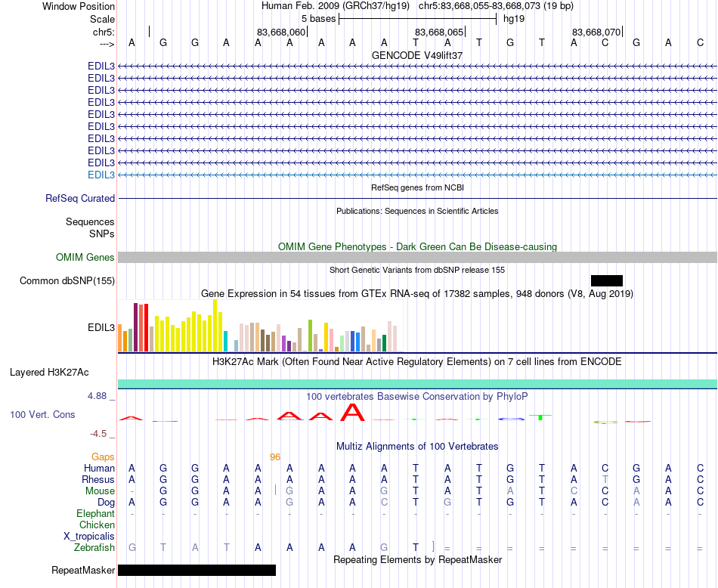Screen dimensions: 718x588
Task: Select the Rhesus alignment row label
Action: pos(98,479)
